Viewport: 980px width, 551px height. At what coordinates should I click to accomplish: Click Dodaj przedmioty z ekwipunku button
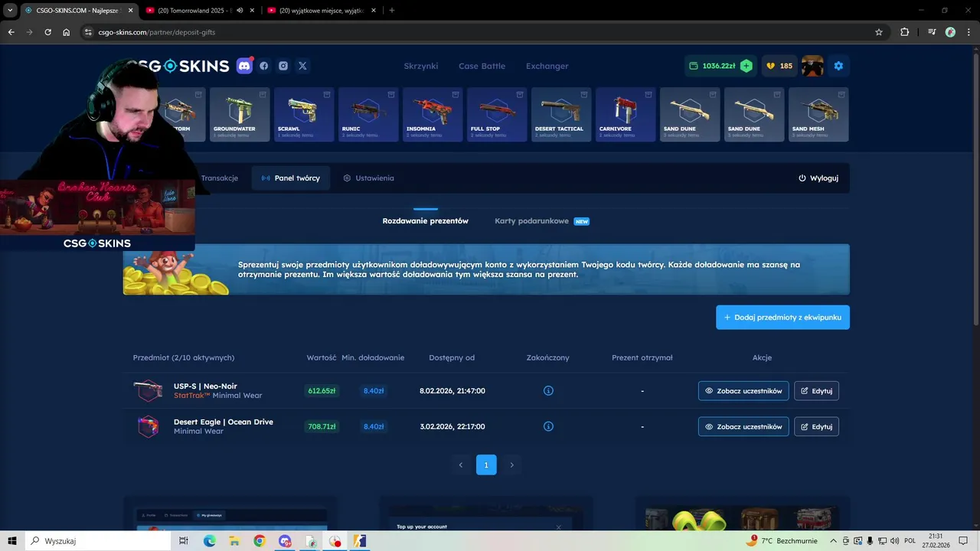782,317
